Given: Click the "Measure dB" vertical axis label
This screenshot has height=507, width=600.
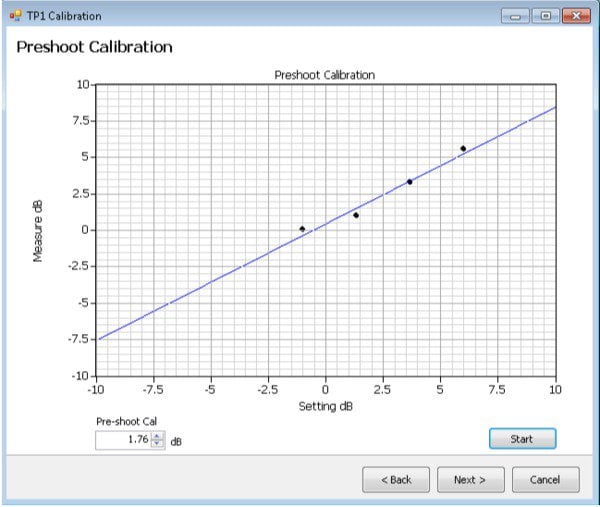Looking at the screenshot, I should coord(38,230).
